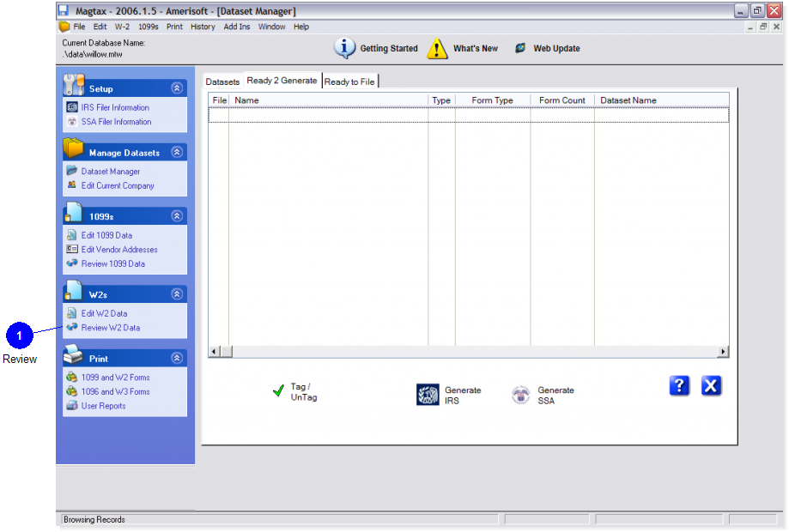Image resolution: width=789 pixels, height=532 pixels.
Task: Switch to the Ready to File tab
Action: pos(349,82)
